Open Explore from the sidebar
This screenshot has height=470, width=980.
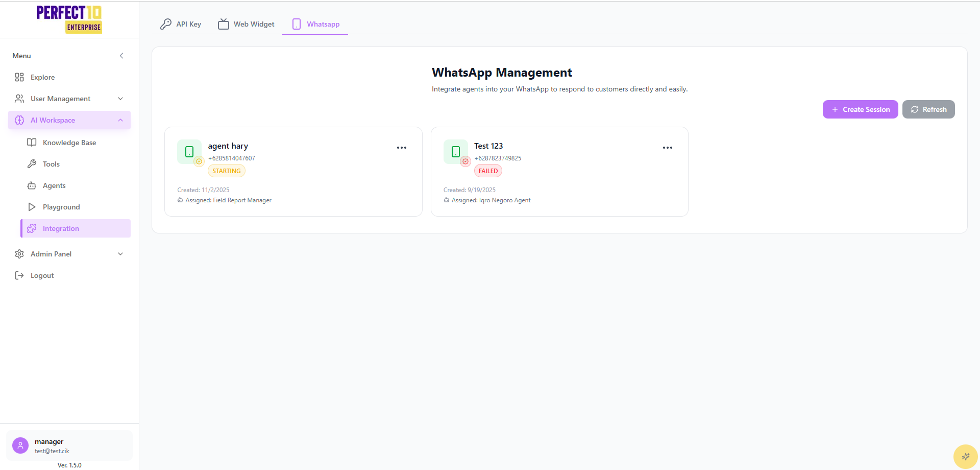coord(69,77)
